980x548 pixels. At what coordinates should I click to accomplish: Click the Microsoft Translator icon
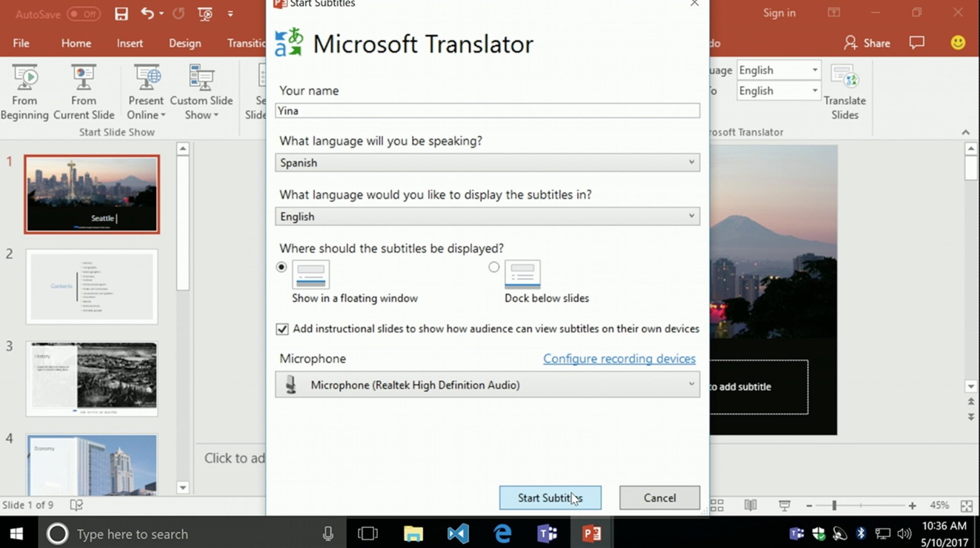click(290, 43)
